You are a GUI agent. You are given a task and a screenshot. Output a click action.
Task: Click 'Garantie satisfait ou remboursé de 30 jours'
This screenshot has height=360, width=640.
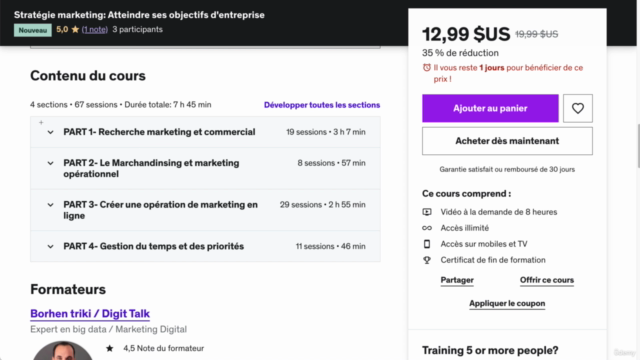pyautogui.click(x=507, y=169)
